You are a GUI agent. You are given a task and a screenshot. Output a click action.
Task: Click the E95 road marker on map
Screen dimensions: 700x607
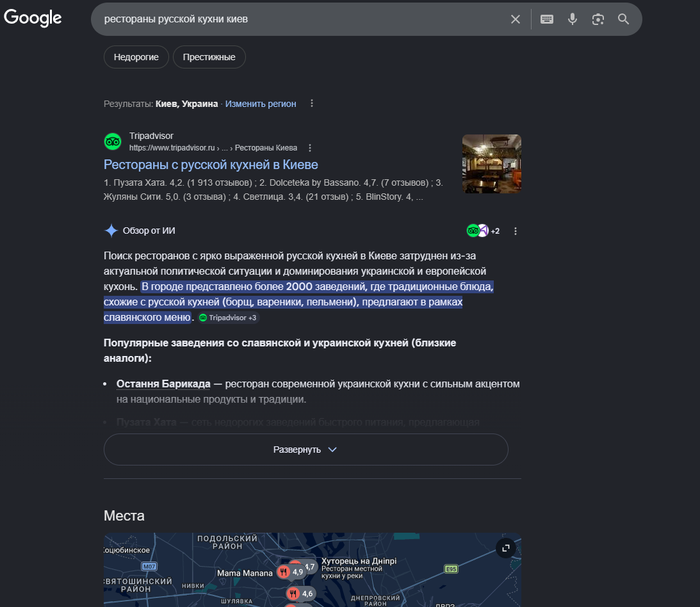point(451,569)
